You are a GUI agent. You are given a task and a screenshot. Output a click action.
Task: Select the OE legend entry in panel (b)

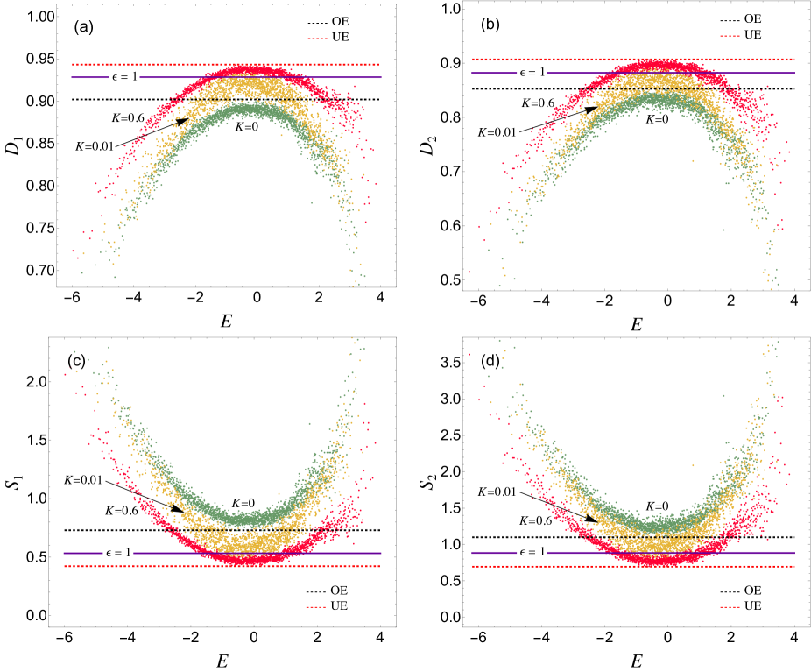click(741, 19)
